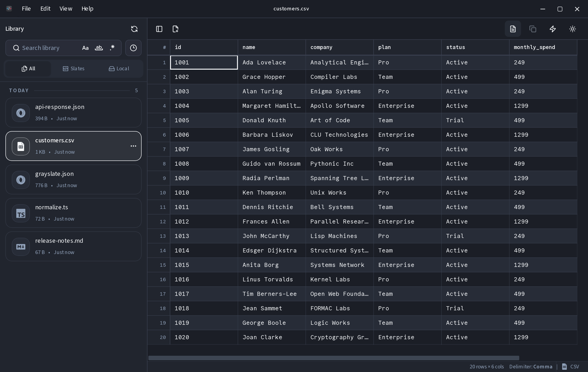Open the Help menu
The image size is (588, 372).
(88, 9)
